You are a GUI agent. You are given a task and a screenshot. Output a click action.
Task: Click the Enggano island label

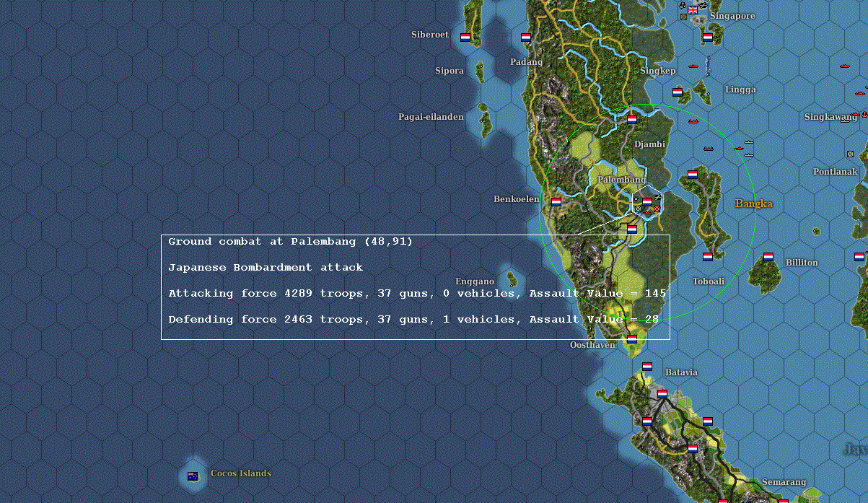(x=475, y=281)
